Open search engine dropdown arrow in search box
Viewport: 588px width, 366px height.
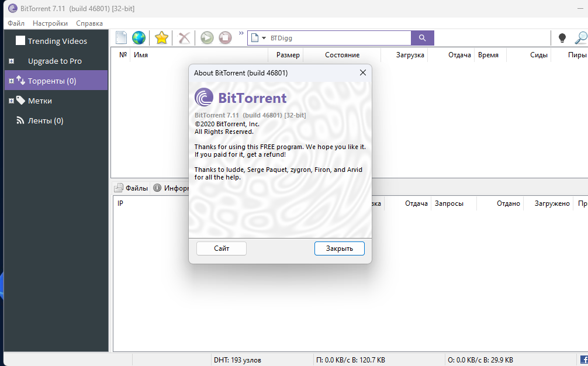coord(264,38)
